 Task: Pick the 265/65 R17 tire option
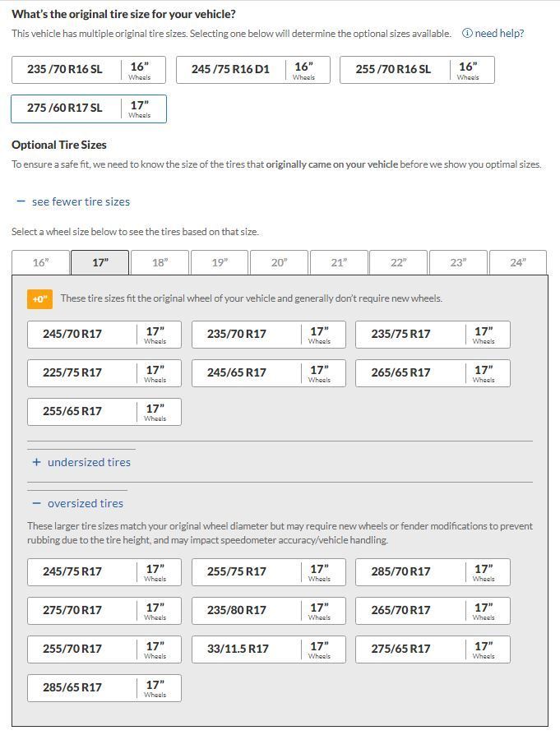(x=433, y=373)
